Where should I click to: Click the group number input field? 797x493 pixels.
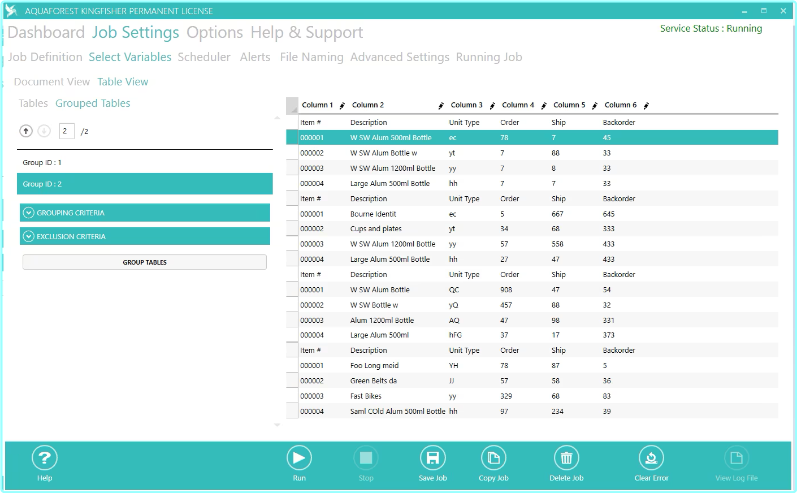[66, 131]
